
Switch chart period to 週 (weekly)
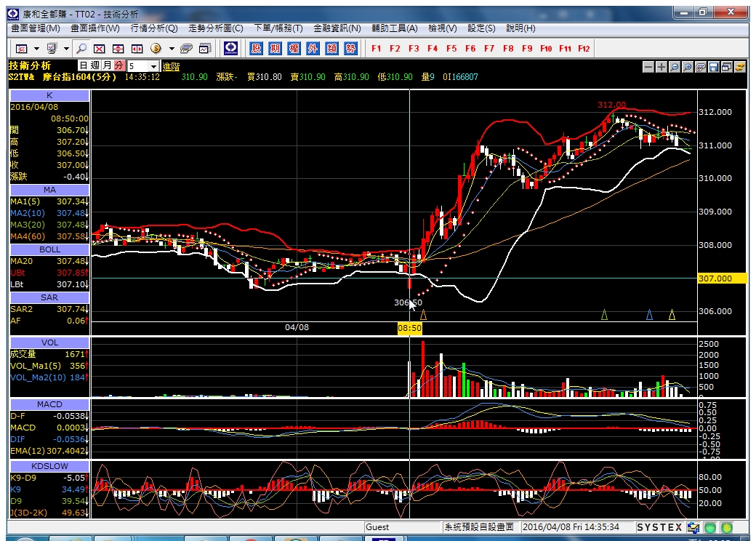tap(95, 65)
